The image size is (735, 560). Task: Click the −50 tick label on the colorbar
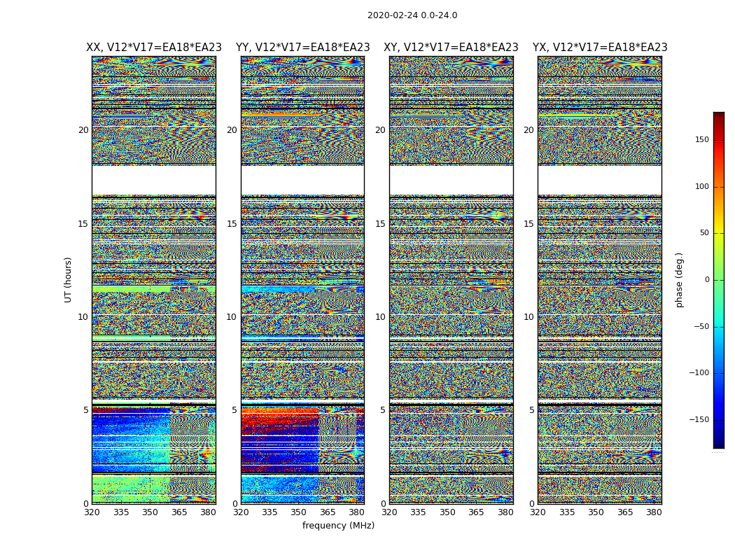click(701, 326)
